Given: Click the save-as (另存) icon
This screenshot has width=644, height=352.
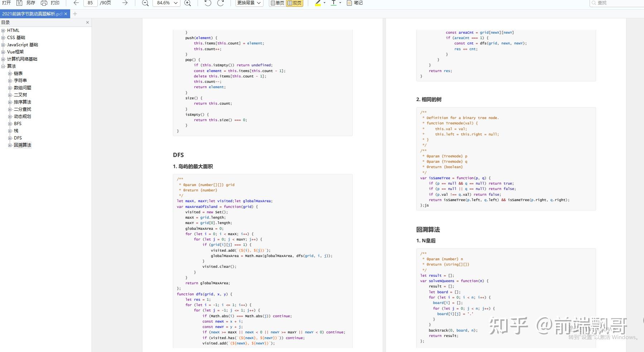Looking at the screenshot, I should (20, 3).
